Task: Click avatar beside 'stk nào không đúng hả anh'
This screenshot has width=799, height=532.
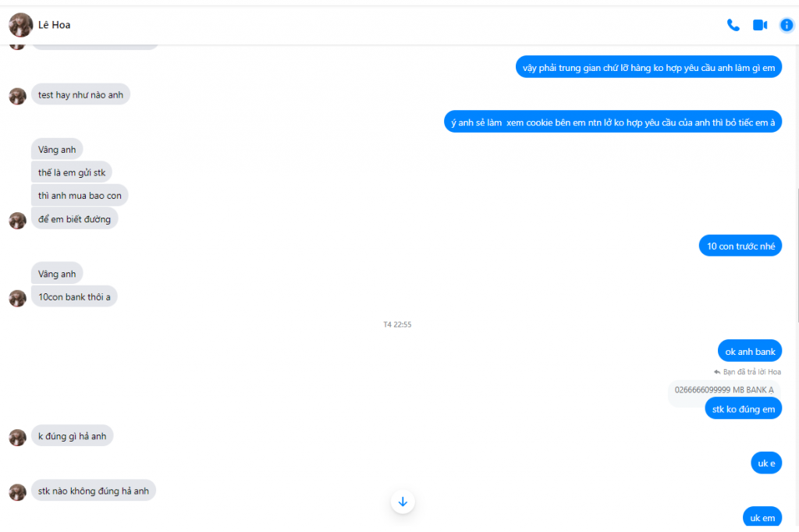Action: 18,491
